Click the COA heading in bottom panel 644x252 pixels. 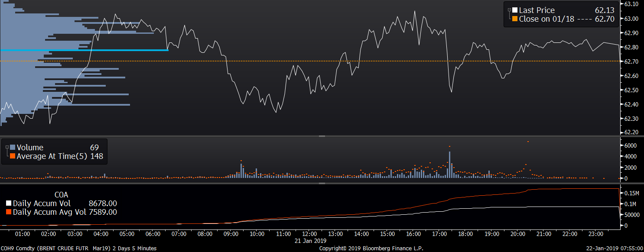61,195
